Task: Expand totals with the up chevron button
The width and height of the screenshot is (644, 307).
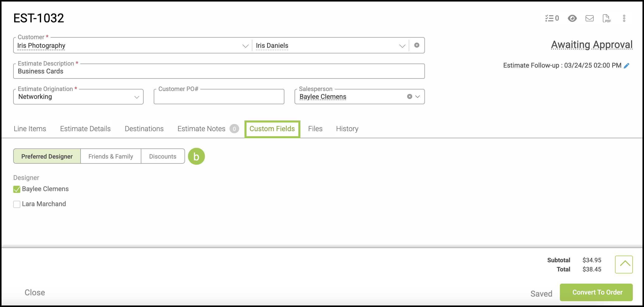Action: point(624,264)
